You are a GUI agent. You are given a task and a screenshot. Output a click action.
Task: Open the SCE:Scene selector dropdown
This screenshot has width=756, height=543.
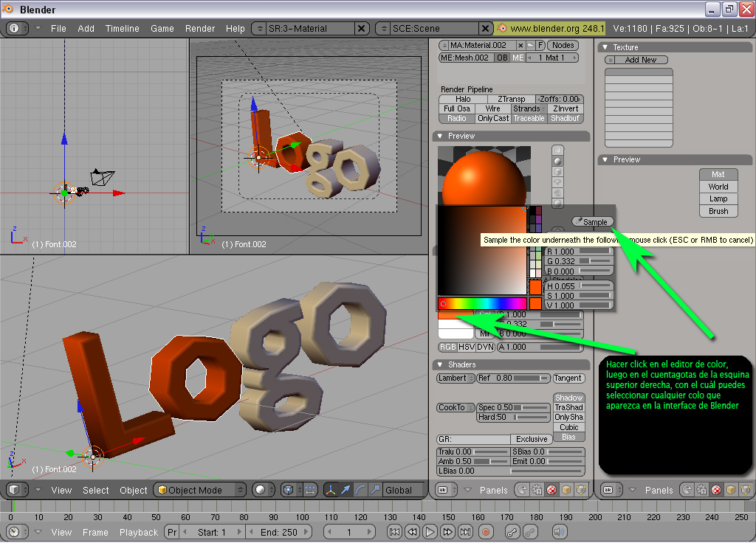[x=384, y=29]
